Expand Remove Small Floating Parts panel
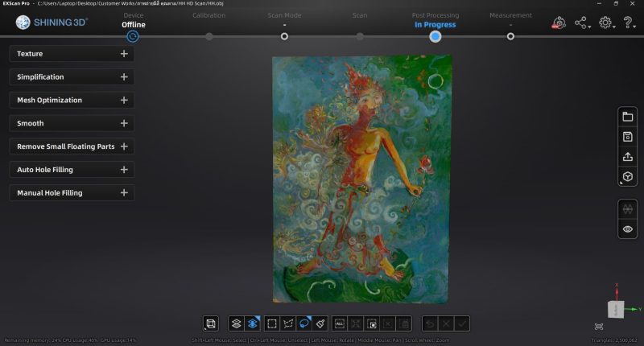Viewport: 644px width, 346px height. (124, 146)
